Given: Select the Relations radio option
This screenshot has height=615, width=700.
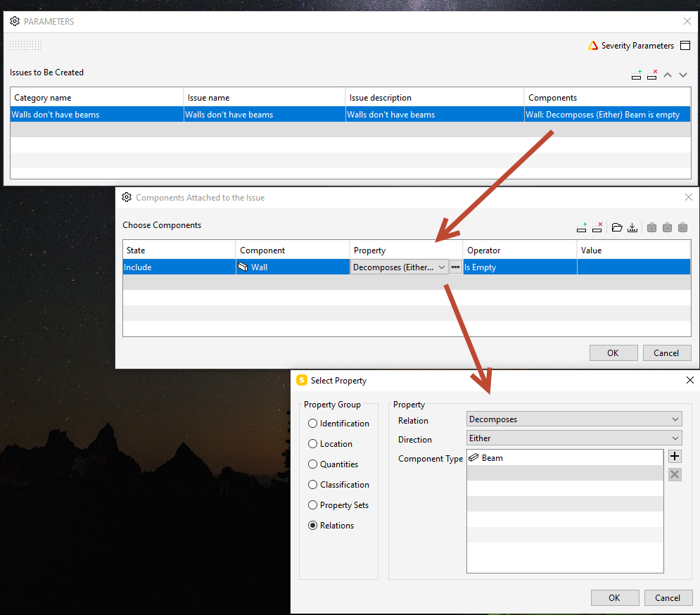Looking at the screenshot, I should pos(331,526).
